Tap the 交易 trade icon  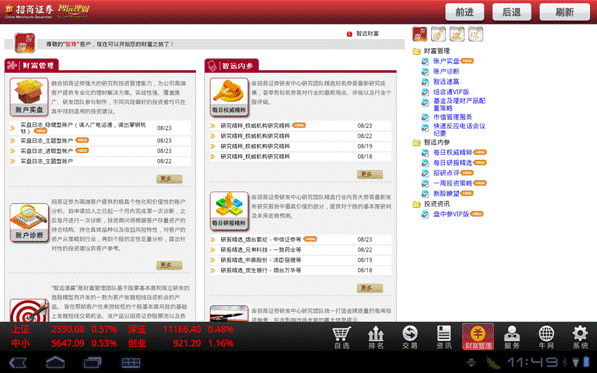tap(410, 337)
